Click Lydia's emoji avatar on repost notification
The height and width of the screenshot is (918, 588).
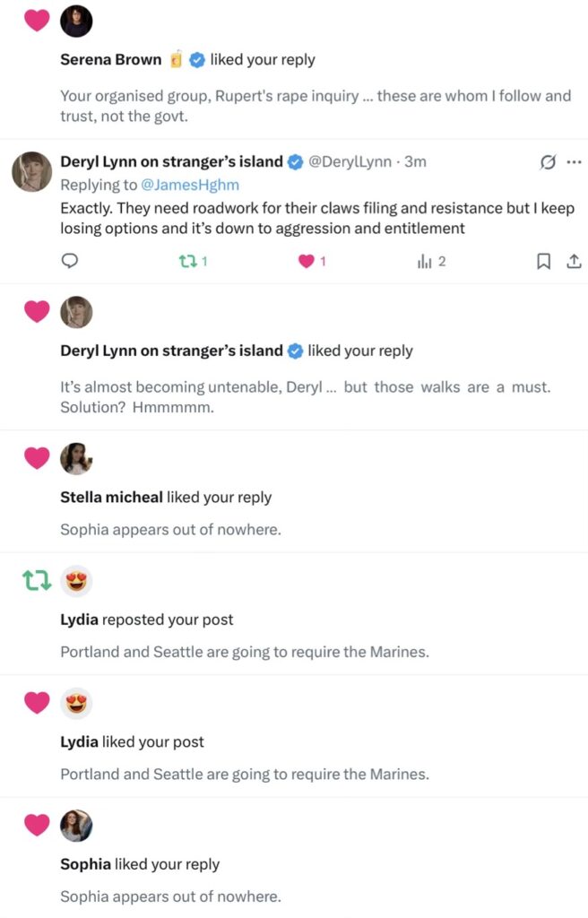76,581
